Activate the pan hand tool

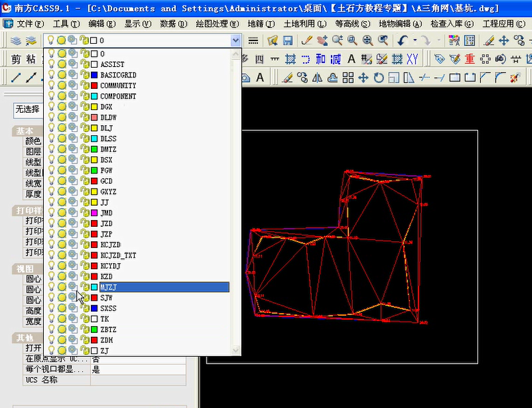322,41
